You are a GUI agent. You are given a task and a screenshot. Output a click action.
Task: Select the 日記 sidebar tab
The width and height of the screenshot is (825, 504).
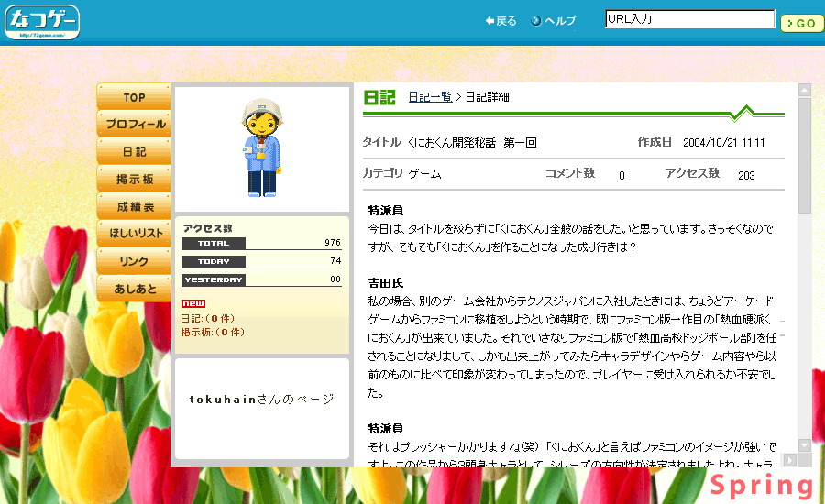point(134,151)
